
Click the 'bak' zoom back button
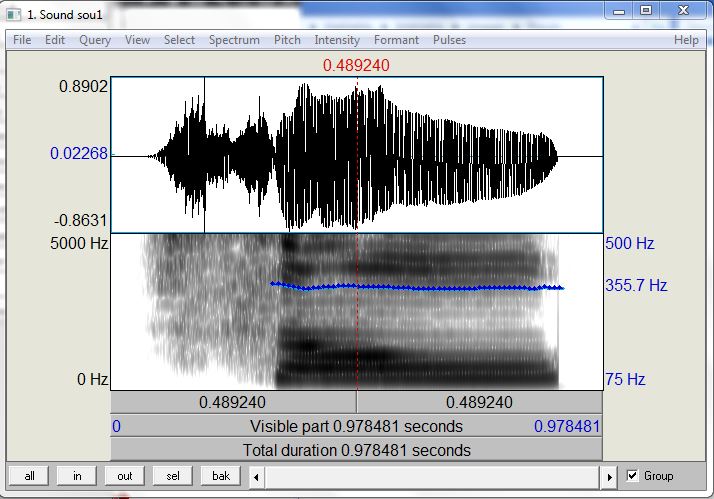pyautogui.click(x=221, y=476)
